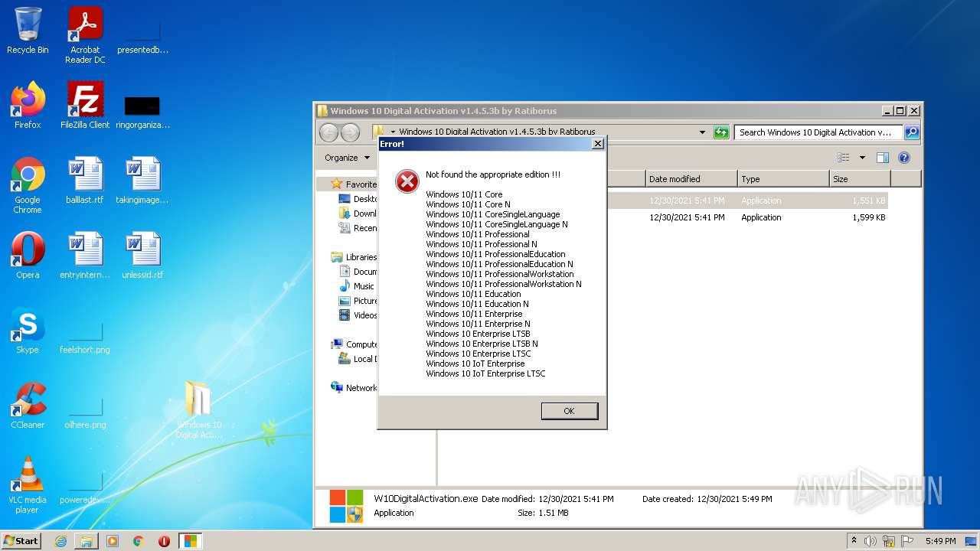
Task: Open Recycle Bin desktop icon
Action: pos(28,31)
